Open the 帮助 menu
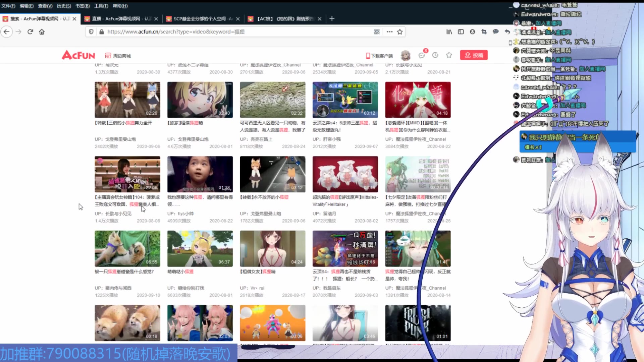Viewport: 644px width, 362px height. (120, 6)
